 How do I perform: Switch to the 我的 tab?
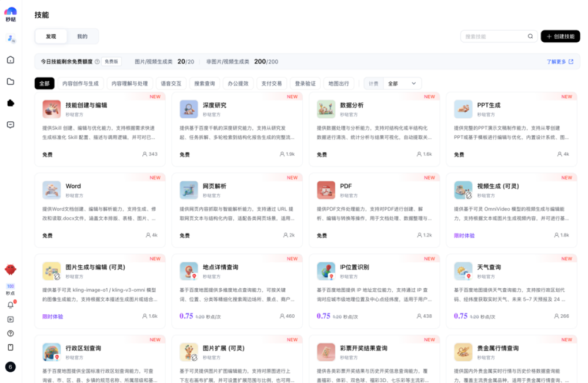[82, 36]
